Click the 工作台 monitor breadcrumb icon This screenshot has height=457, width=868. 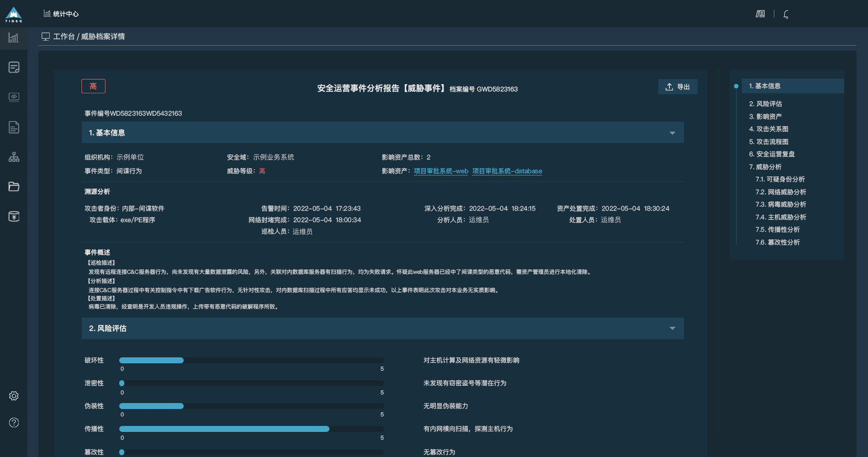[x=46, y=36]
